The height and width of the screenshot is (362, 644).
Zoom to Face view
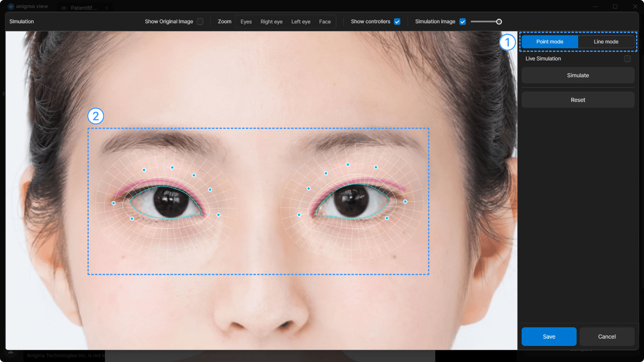[325, 22]
